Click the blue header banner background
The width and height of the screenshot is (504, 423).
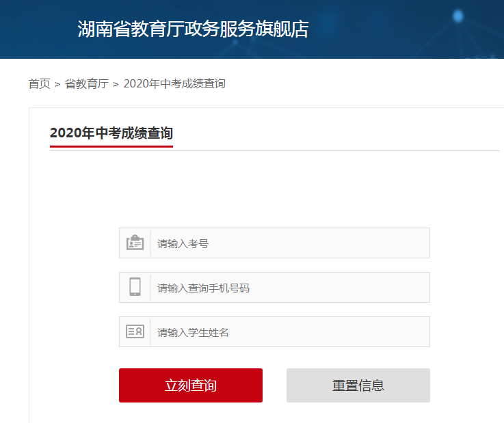click(383, 41)
